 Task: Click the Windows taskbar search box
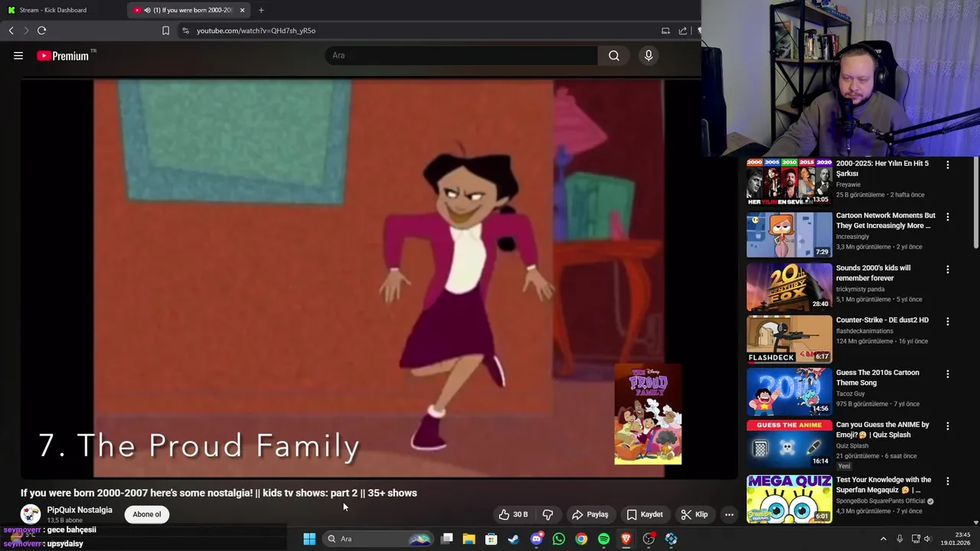click(378, 539)
